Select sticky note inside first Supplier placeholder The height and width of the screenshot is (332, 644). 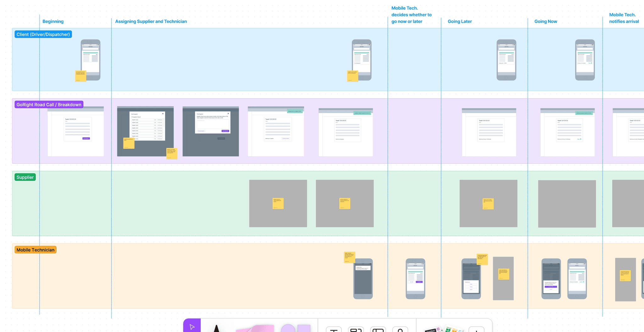278,204
